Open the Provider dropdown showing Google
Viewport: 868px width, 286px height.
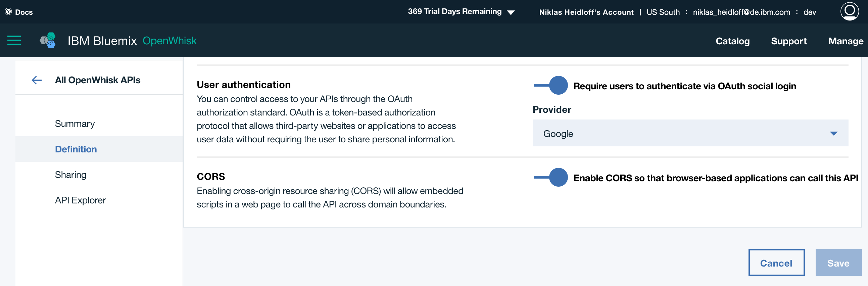click(x=690, y=133)
